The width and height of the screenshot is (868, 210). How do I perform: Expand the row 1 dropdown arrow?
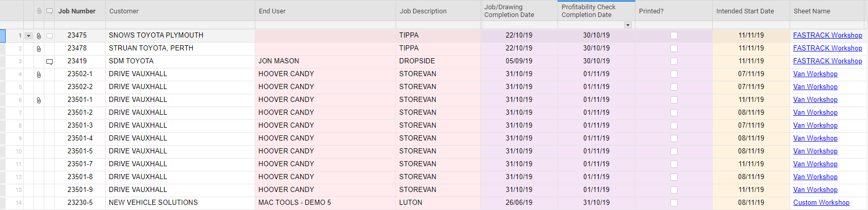[29, 36]
